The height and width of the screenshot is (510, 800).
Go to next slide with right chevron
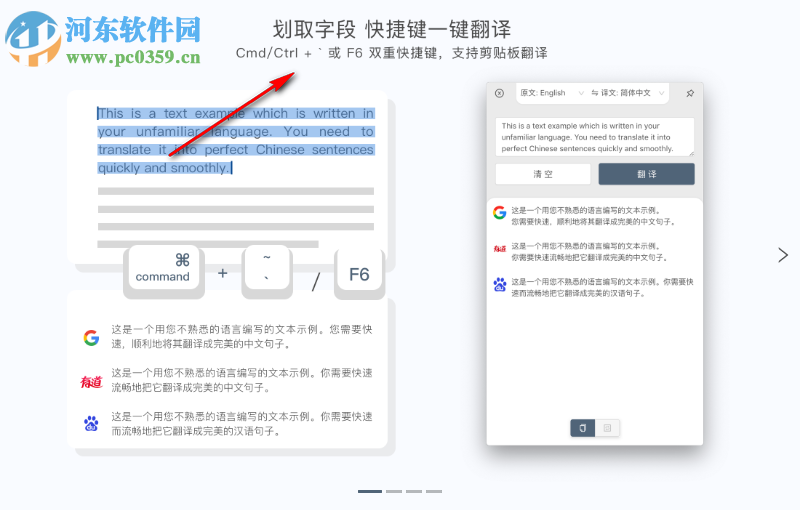point(783,254)
